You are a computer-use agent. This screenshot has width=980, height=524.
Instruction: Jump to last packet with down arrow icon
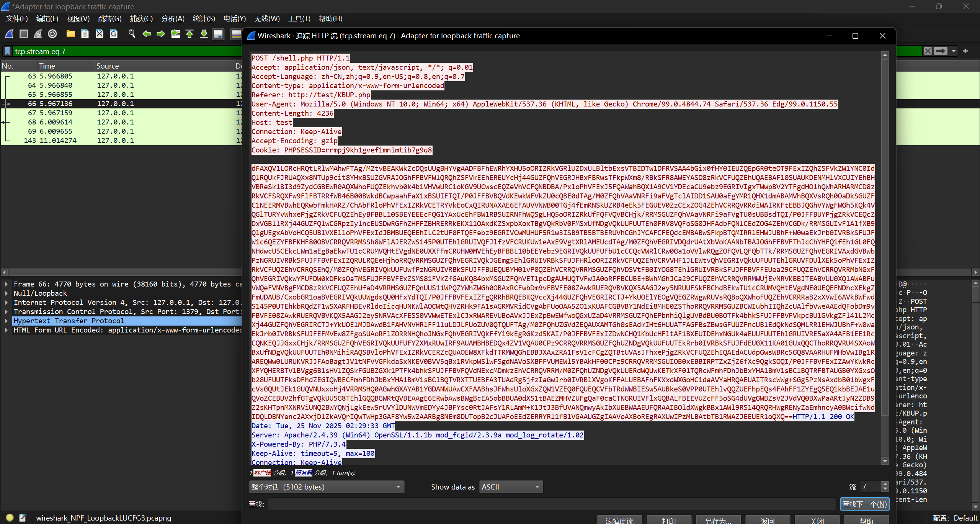coord(204,34)
